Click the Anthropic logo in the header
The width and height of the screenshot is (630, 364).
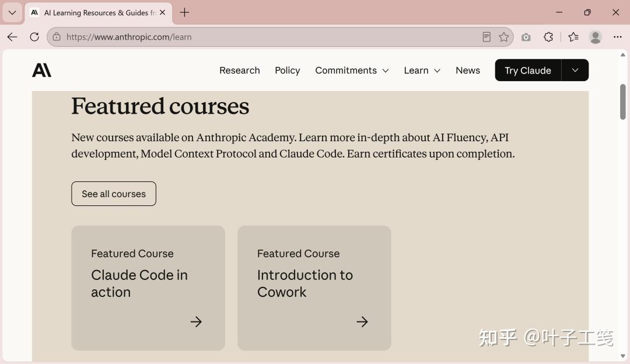pyautogui.click(x=42, y=71)
